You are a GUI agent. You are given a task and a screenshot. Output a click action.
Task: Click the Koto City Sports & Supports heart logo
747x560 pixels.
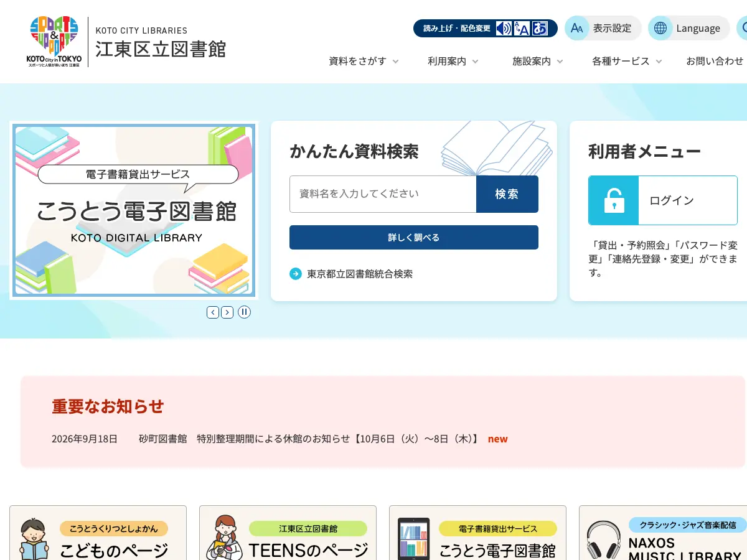54,42
